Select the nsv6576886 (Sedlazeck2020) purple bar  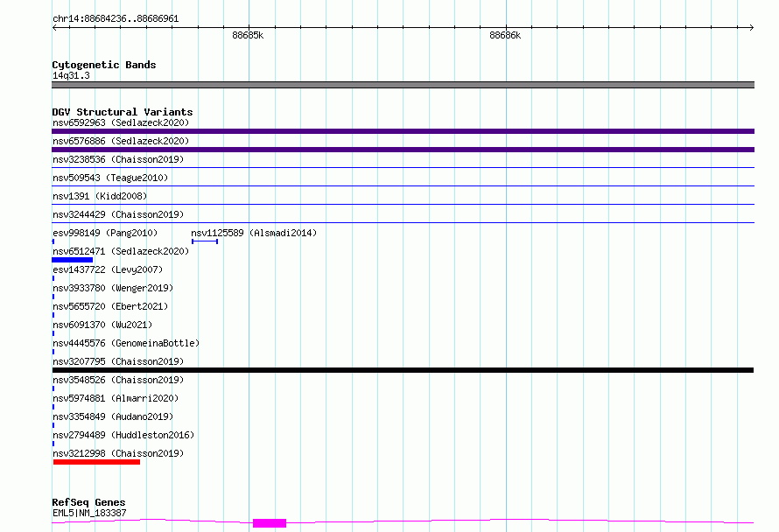pos(403,150)
